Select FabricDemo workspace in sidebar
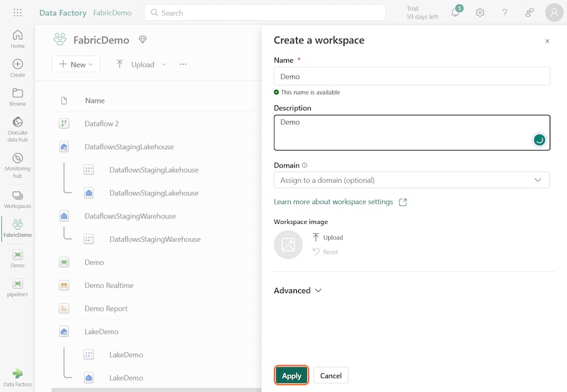The image size is (567, 392). [x=17, y=228]
